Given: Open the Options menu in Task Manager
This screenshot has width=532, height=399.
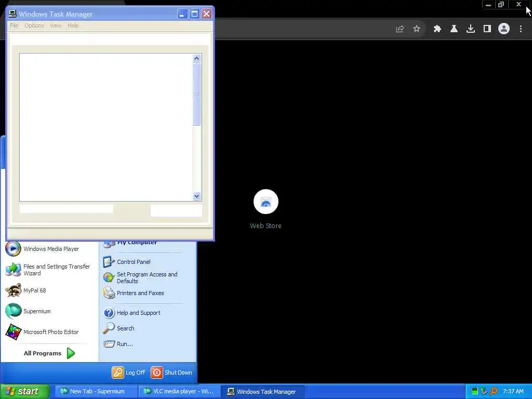Looking at the screenshot, I should pos(34,25).
